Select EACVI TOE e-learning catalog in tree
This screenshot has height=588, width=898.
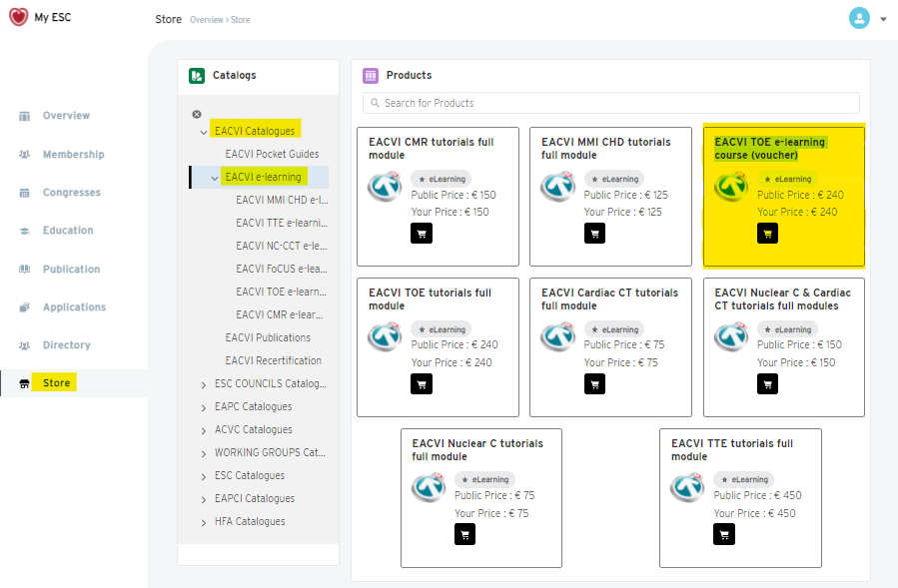282,292
